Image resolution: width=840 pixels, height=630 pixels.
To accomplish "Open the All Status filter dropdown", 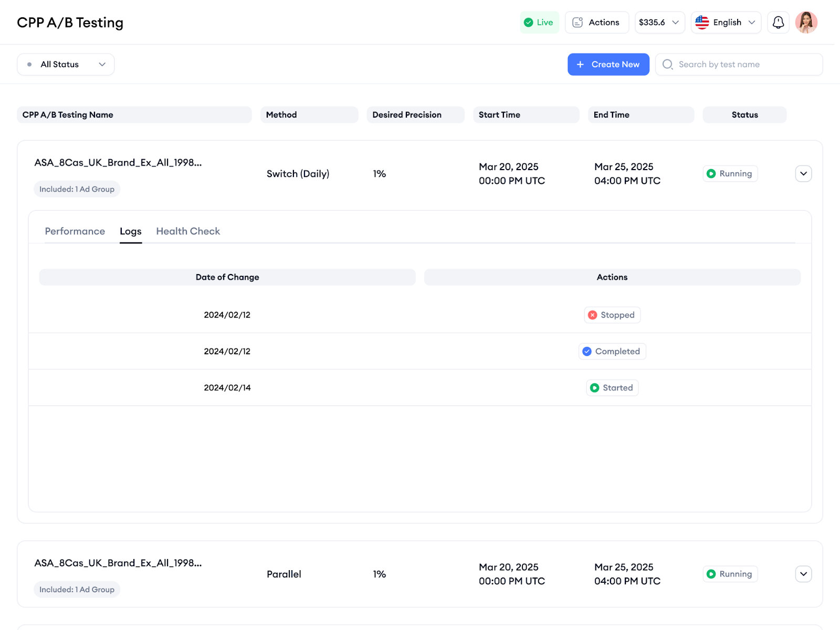I will tap(66, 65).
